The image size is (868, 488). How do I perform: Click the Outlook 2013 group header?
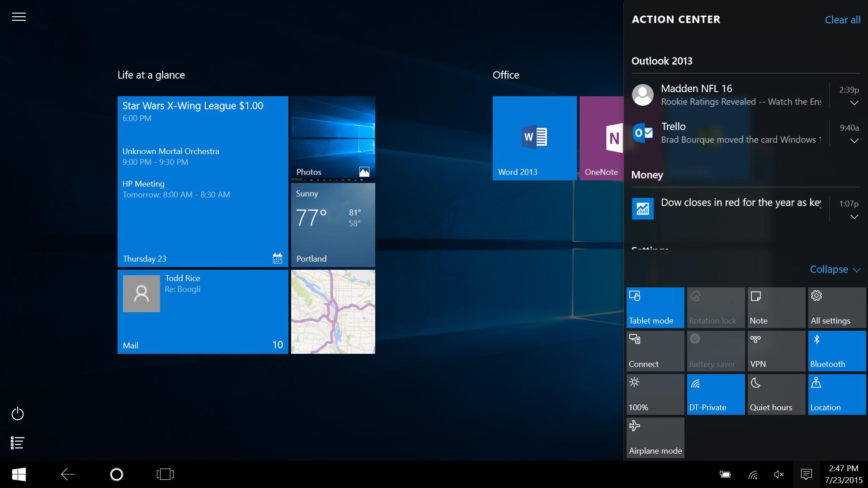[x=662, y=61]
